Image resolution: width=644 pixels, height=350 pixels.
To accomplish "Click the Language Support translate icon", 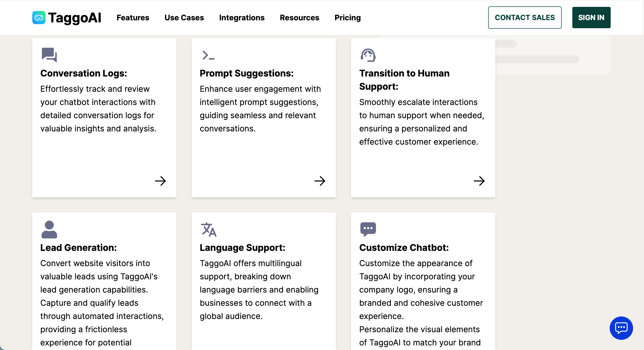I will [208, 230].
